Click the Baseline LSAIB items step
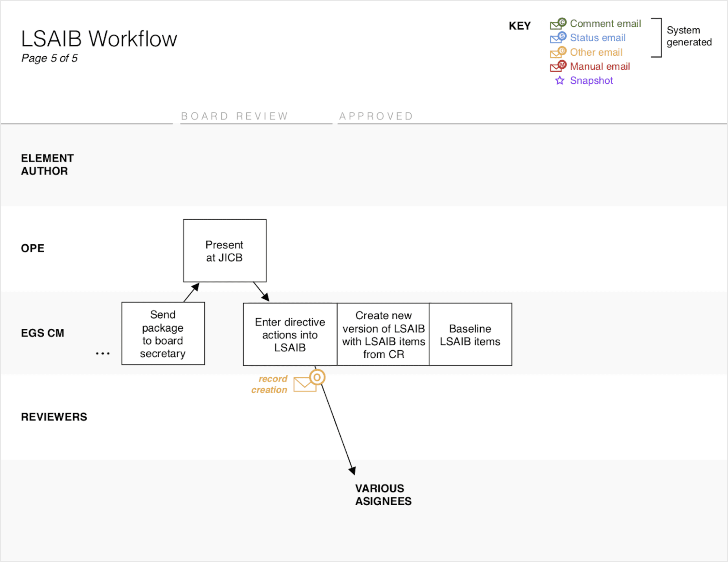728x562 pixels. pos(470,334)
